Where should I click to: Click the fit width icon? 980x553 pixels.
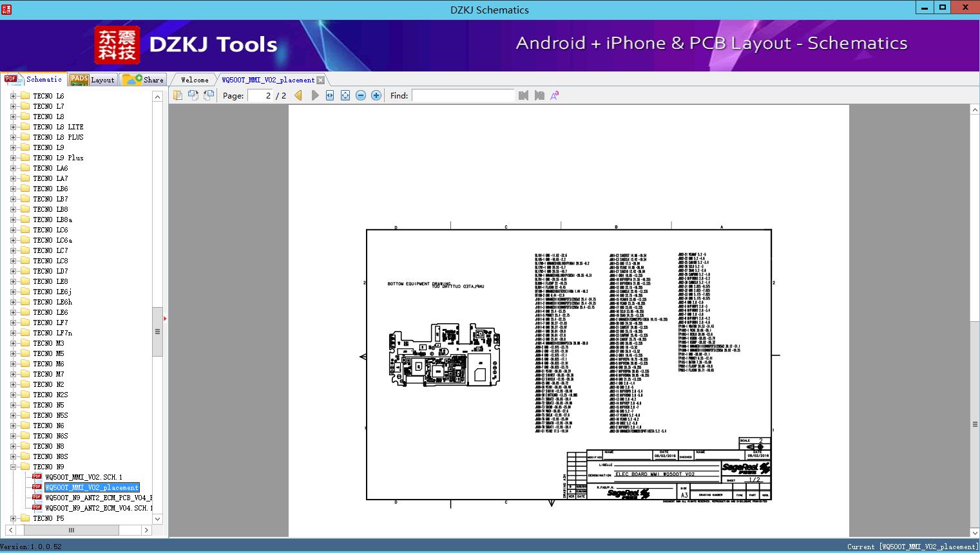pos(330,95)
